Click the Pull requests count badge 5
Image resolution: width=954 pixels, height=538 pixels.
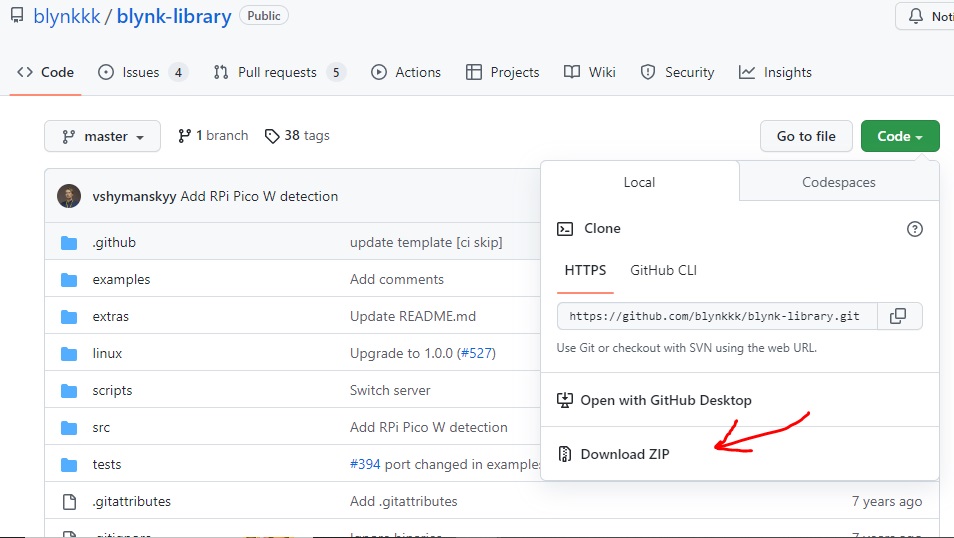point(336,72)
